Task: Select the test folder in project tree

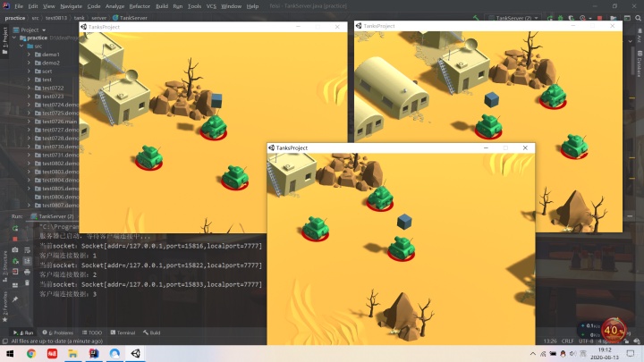Action: (x=47, y=80)
